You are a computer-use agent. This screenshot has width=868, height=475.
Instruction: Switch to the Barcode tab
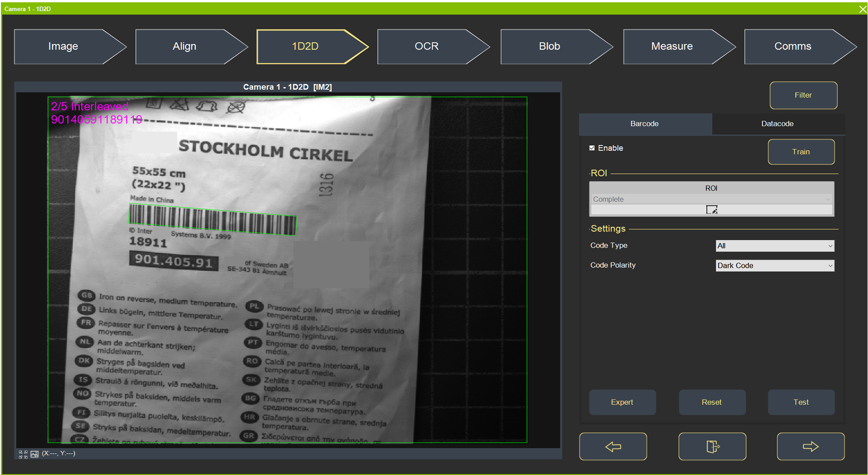pyautogui.click(x=645, y=123)
